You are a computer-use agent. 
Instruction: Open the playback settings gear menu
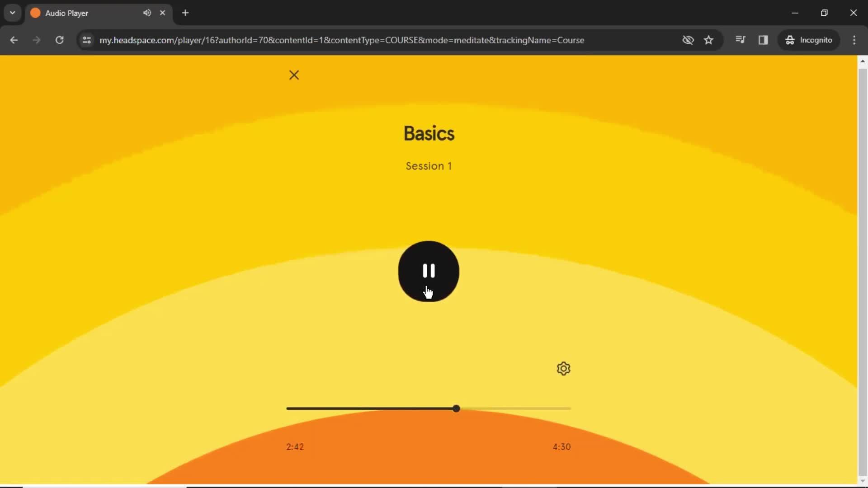point(563,368)
